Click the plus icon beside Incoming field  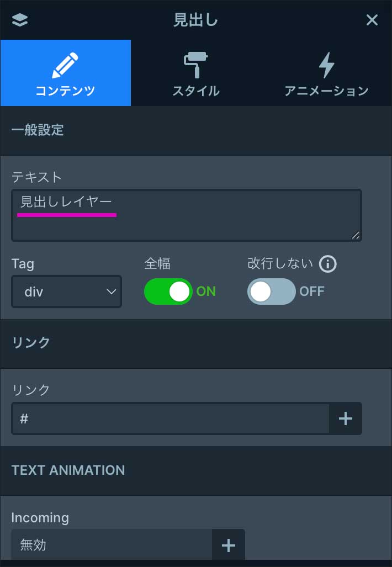(x=229, y=545)
